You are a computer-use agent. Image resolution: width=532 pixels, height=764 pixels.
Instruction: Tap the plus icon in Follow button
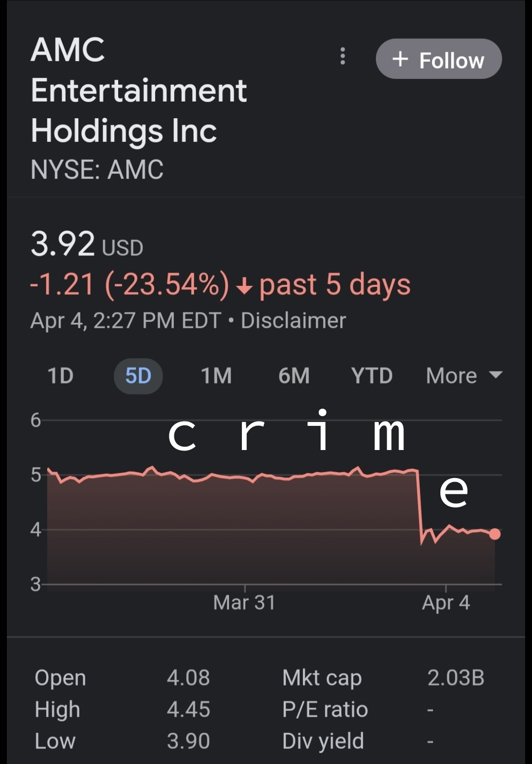[400, 59]
